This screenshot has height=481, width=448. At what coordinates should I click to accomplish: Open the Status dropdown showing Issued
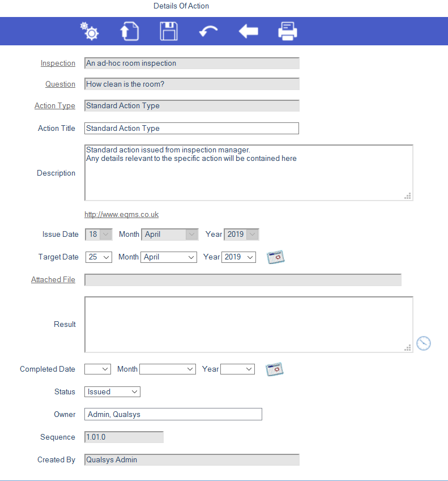(112, 391)
